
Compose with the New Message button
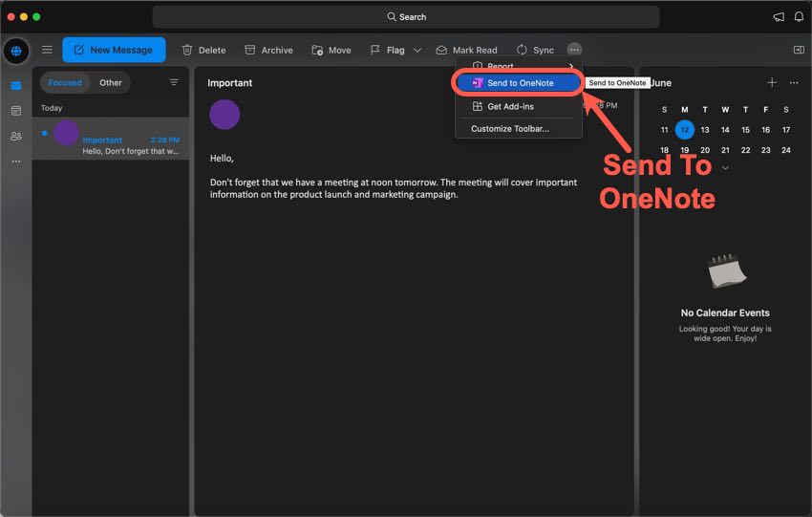click(114, 50)
